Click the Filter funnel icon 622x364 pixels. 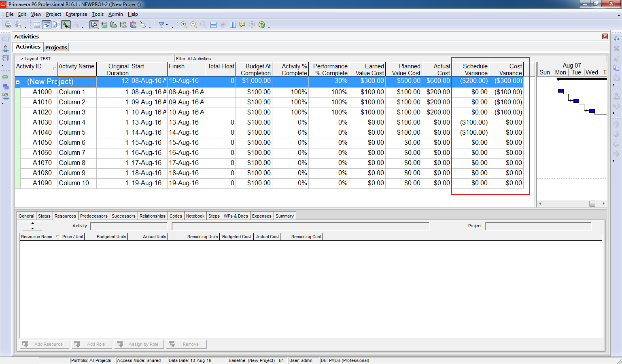tap(161, 25)
